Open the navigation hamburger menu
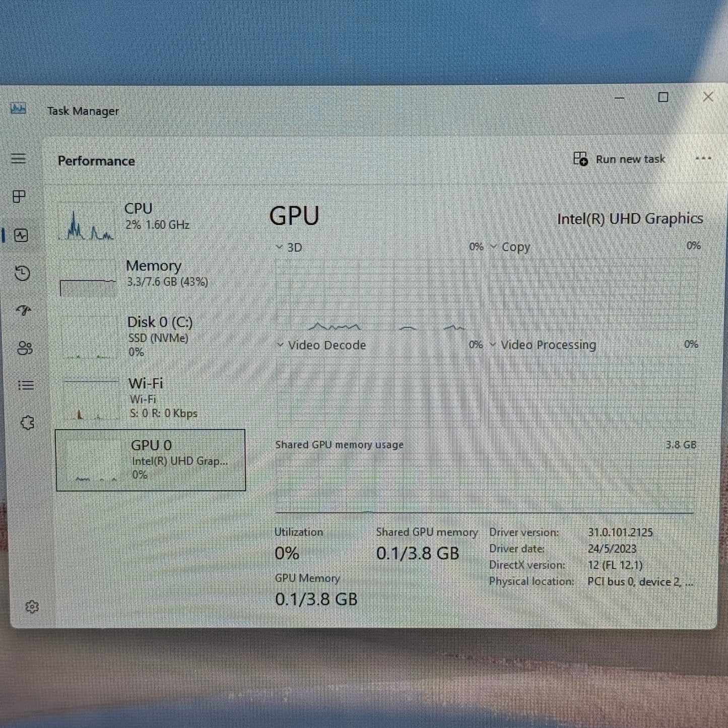 click(19, 159)
